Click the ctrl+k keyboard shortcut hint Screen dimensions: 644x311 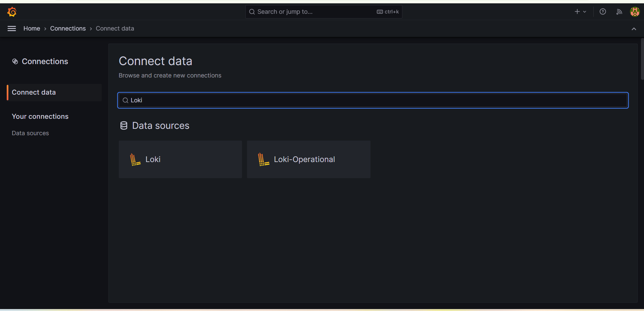click(x=388, y=12)
